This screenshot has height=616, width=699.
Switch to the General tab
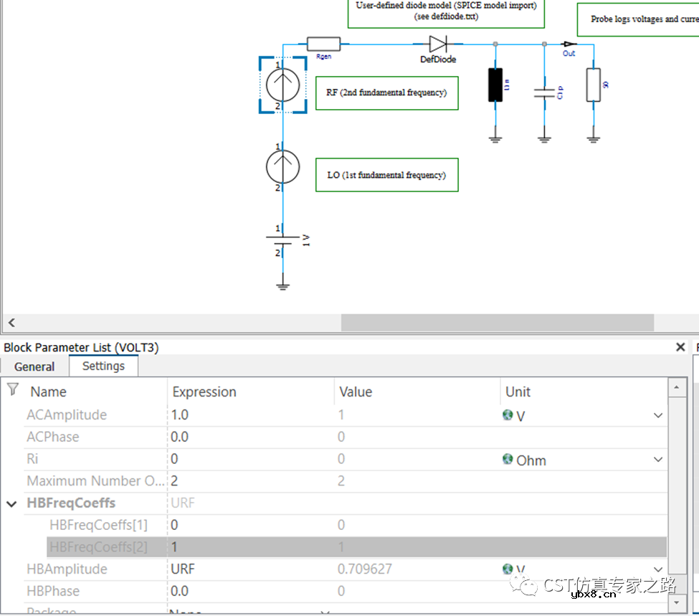[34, 366]
